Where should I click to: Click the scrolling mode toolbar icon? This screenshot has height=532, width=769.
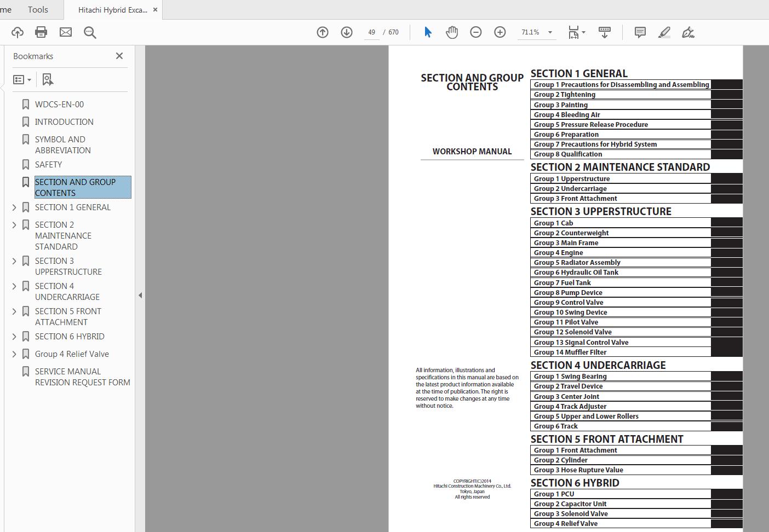click(605, 32)
